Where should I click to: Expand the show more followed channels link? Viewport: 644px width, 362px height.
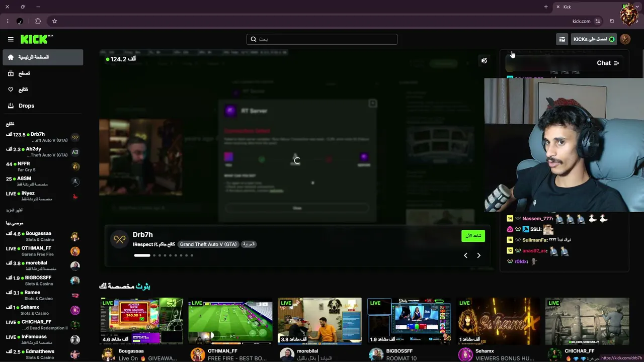pos(14,210)
